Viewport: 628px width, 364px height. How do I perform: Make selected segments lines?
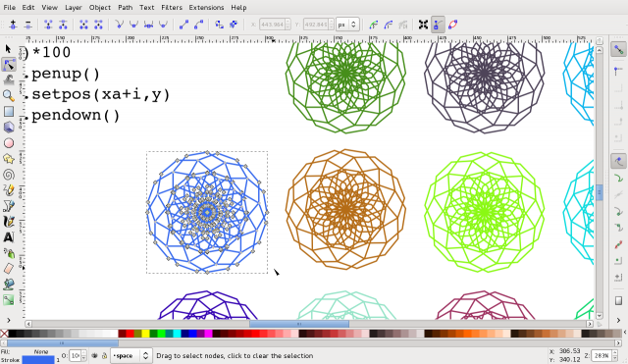click(183, 25)
